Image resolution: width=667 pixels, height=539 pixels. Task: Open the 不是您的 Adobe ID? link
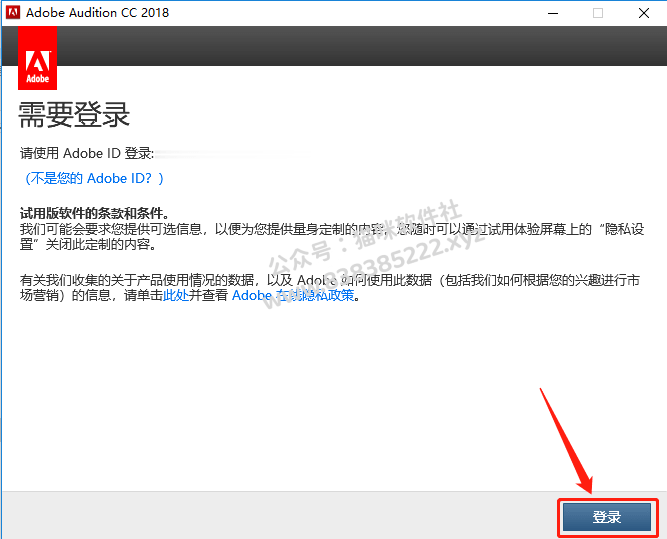pyautogui.click(x=94, y=178)
